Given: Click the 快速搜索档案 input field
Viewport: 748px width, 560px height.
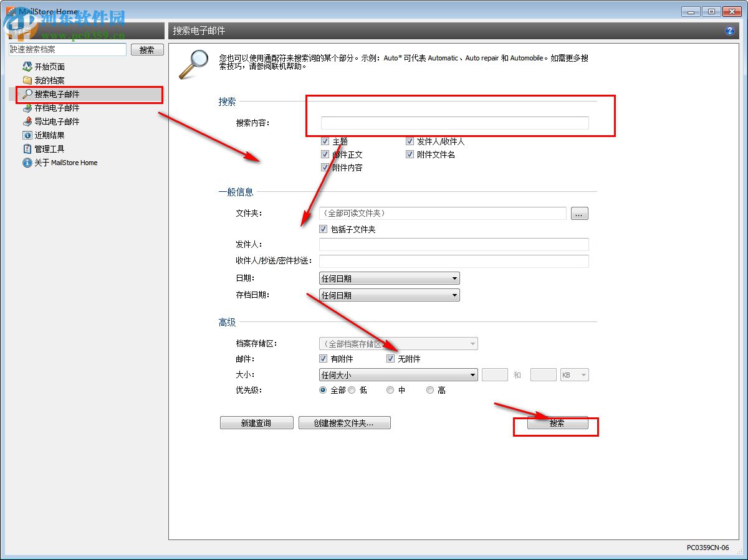Looking at the screenshot, I should click(67, 49).
